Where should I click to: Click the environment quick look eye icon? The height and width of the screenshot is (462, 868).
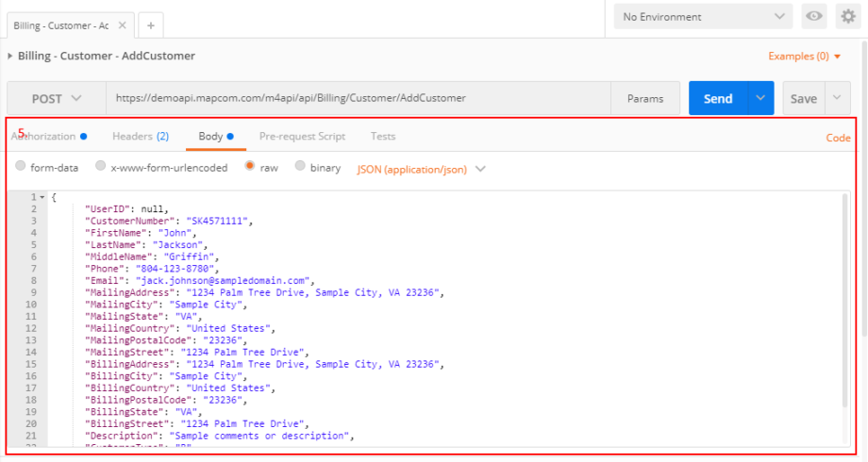[x=812, y=17]
